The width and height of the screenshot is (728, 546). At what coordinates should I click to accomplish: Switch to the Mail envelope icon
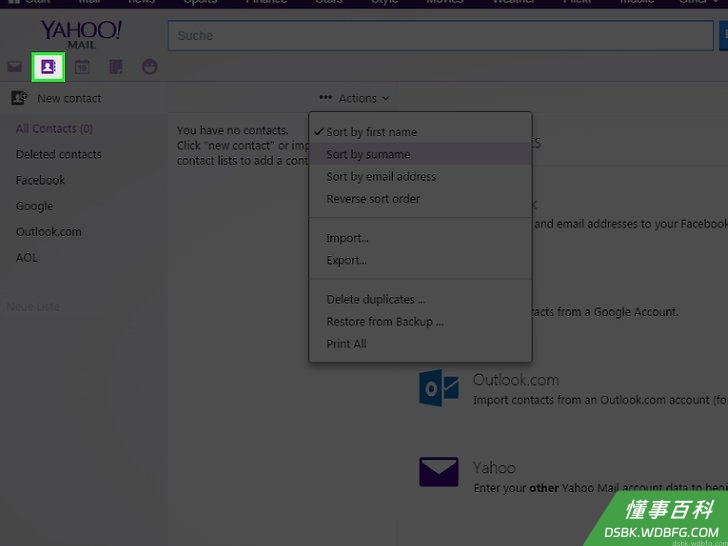pos(14,67)
